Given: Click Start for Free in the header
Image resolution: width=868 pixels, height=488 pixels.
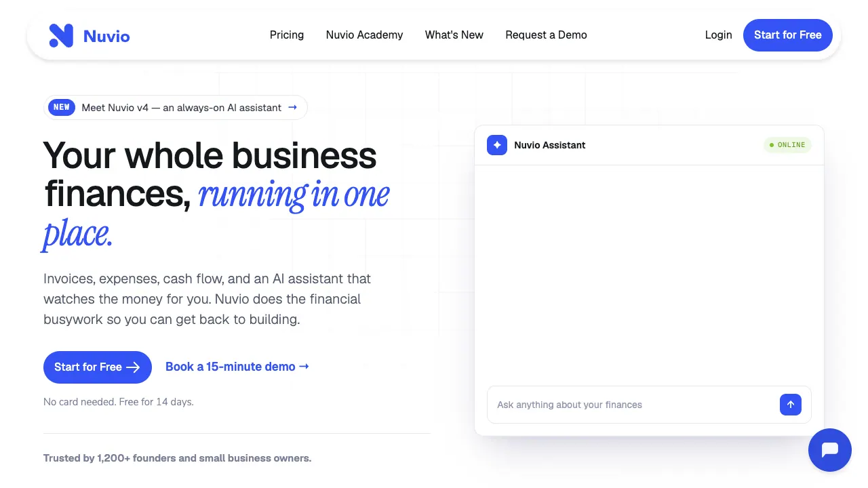Looking at the screenshot, I should pos(788,35).
